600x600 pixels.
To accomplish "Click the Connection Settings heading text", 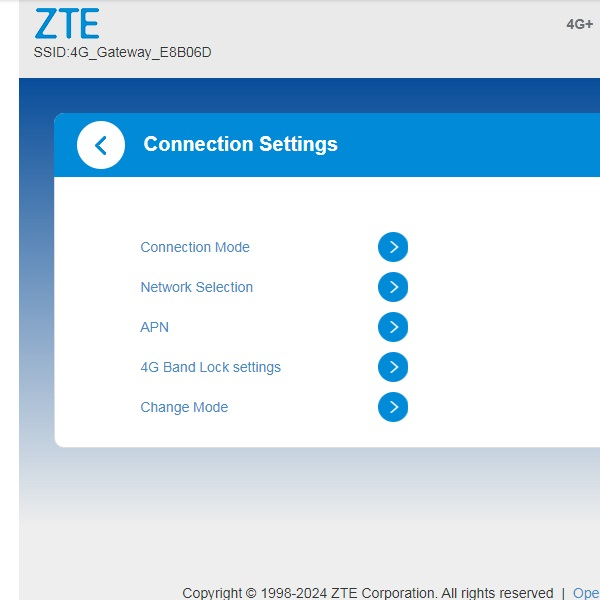I will [240, 144].
